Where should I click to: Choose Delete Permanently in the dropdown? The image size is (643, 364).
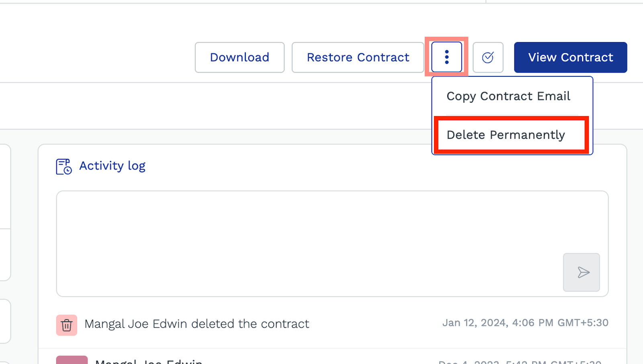tap(506, 135)
